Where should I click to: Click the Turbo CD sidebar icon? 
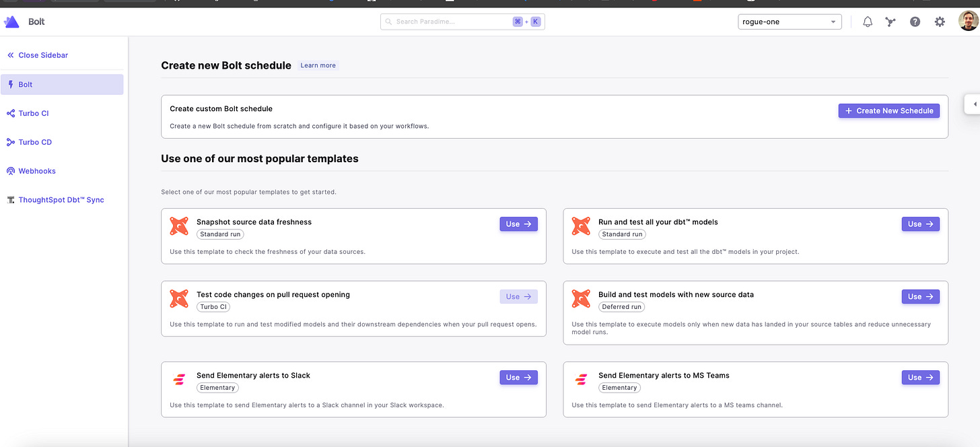(10, 142)
